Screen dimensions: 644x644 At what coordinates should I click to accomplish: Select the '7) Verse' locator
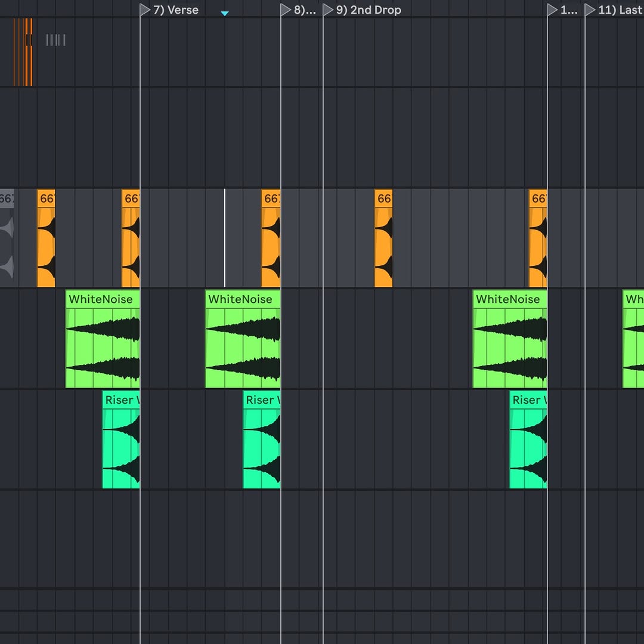click(x=169, y=10)
